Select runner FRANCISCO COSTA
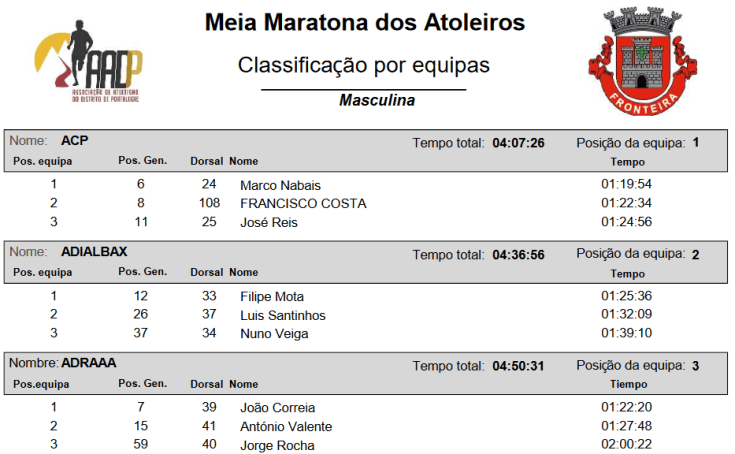 point(303,203)
